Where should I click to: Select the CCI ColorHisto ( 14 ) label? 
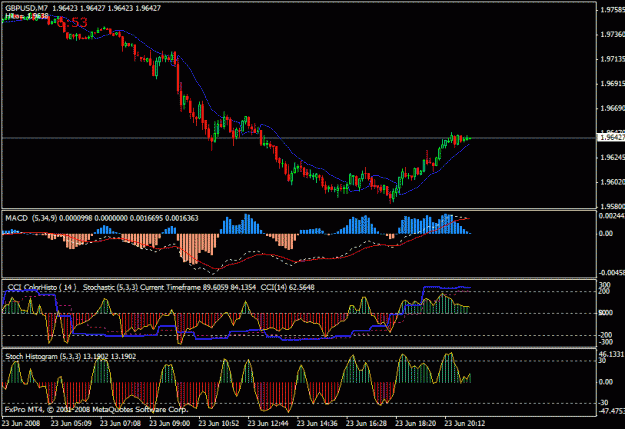(x=41, y=287)
